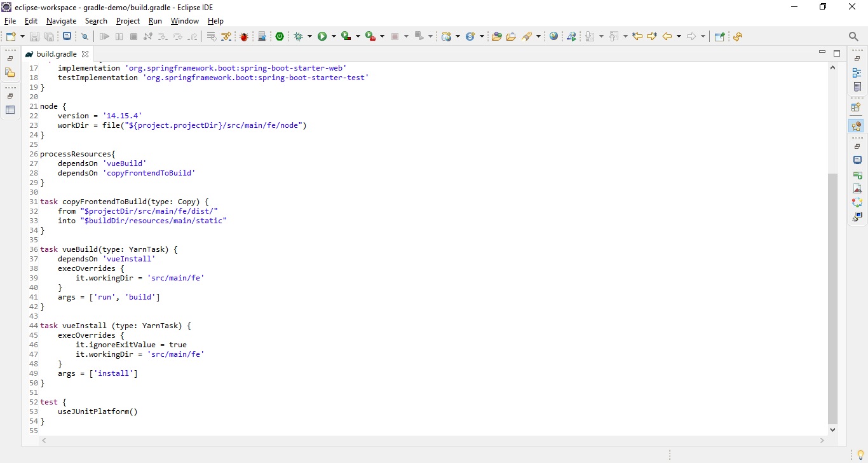The height and width of the screenshot is (463, 868).
Task: Open the Edit menu
Action: pyautogui.click(x=31, y=21)
